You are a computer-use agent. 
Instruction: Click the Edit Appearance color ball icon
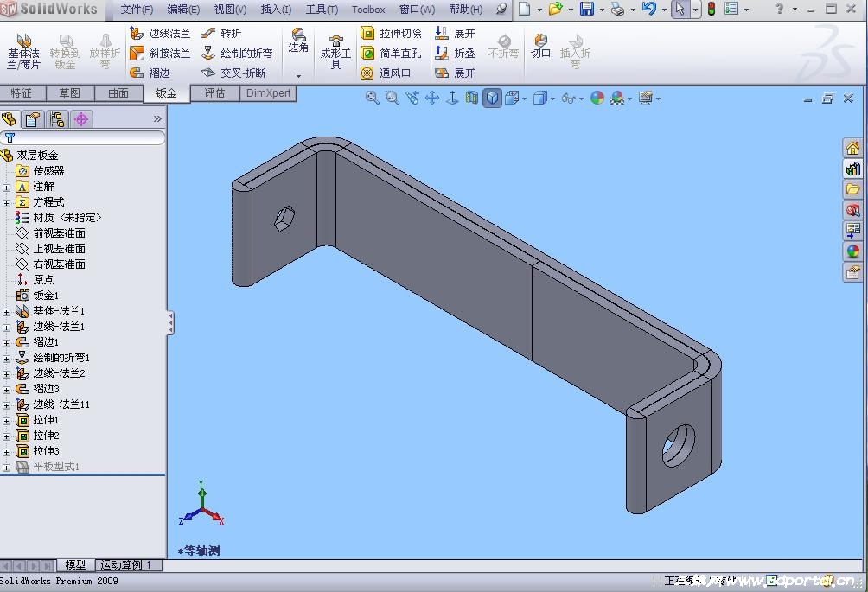point(597,98)
